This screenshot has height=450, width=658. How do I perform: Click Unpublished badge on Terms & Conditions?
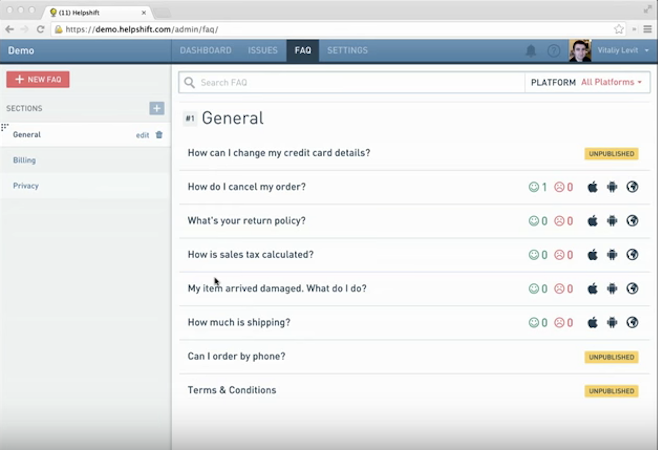(x=611, y=391)
